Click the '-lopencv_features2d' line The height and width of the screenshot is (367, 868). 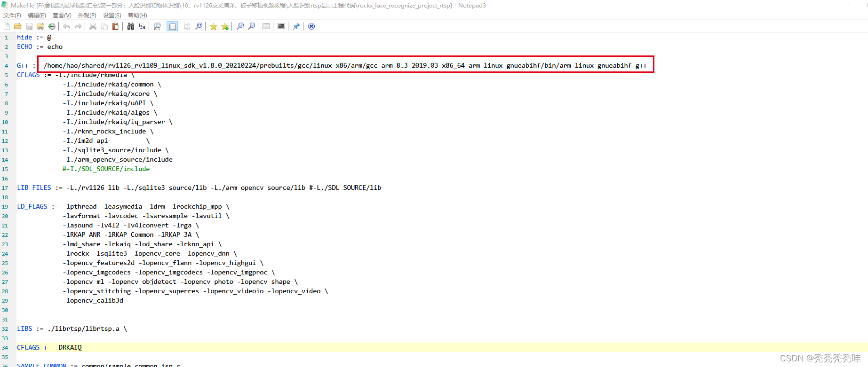(163, 263)
